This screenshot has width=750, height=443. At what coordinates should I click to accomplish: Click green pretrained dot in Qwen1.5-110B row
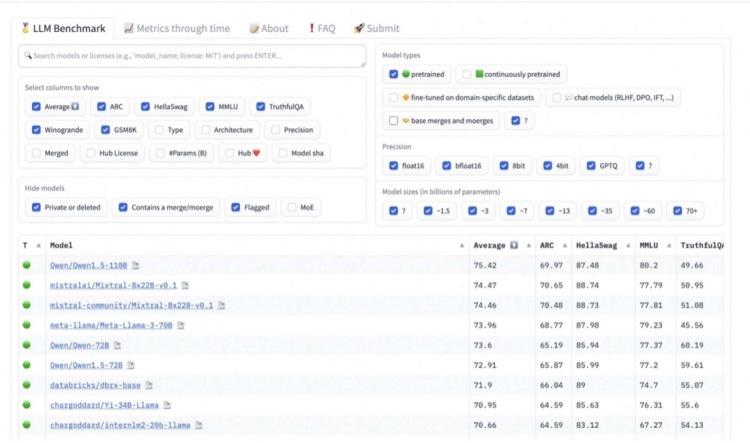pos(26,265)
